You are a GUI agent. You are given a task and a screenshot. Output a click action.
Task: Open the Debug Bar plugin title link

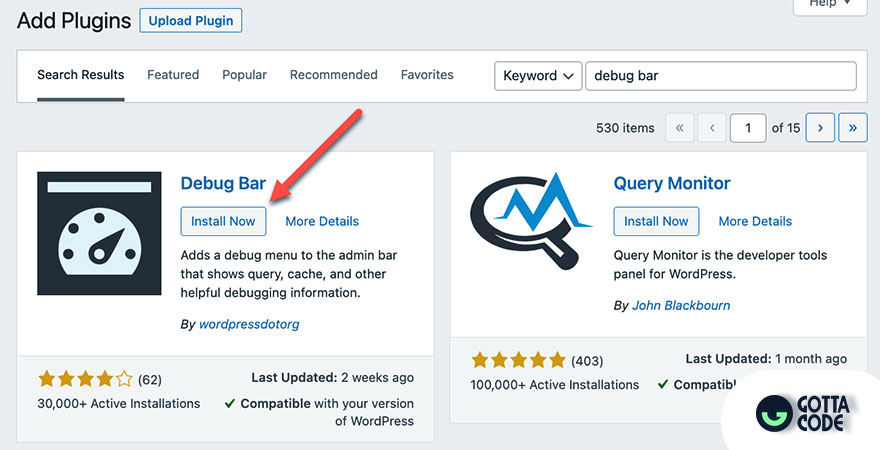click(x=223, y=183)
